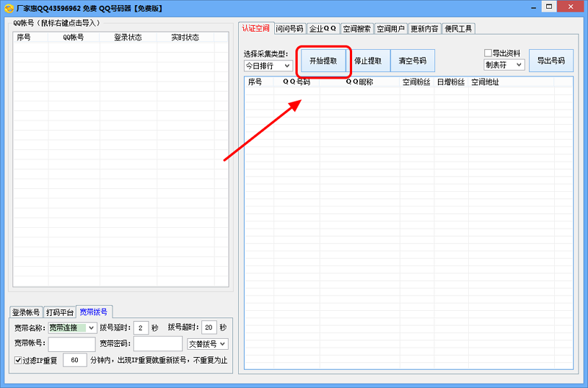
Task: Maximize the application window
Action: pos(549,7)
